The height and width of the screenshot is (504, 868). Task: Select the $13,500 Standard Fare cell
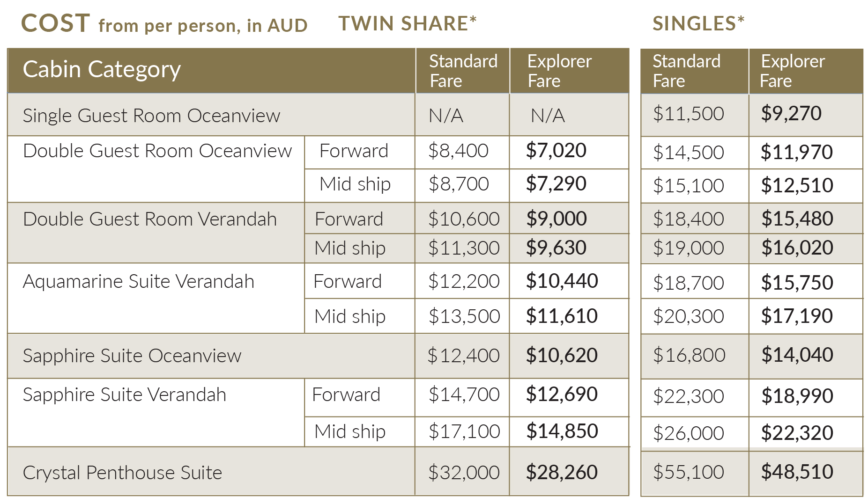464,316
